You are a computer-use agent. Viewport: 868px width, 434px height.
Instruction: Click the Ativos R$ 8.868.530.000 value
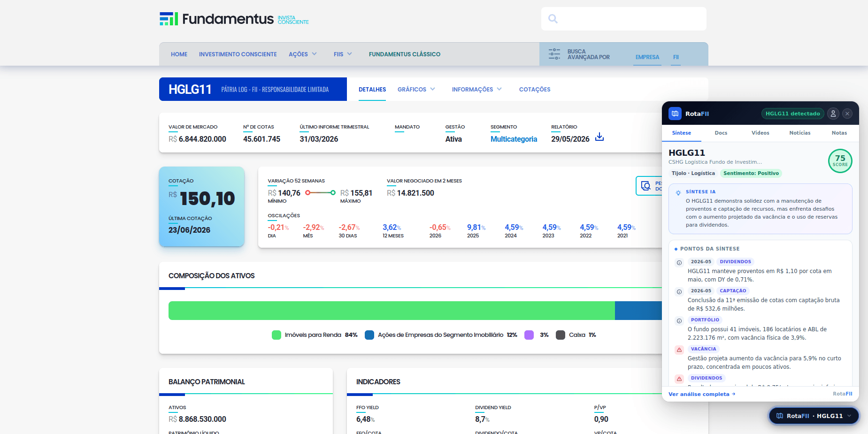(197, 419)
